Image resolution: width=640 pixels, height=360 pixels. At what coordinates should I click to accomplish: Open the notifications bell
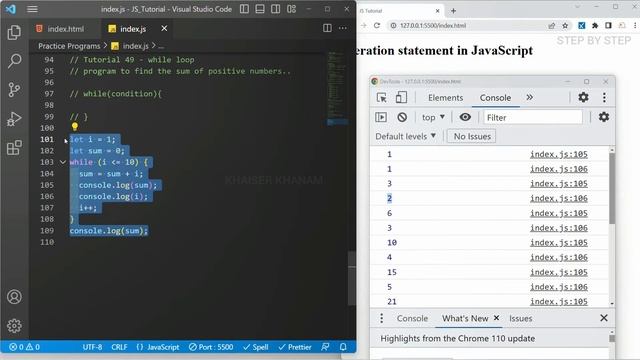pos(343,347)
